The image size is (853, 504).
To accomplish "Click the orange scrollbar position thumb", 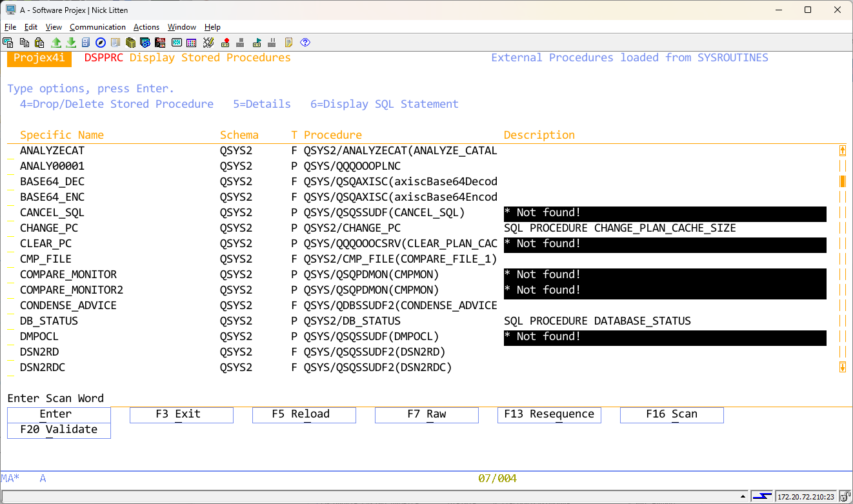I will tap(843, 181).
